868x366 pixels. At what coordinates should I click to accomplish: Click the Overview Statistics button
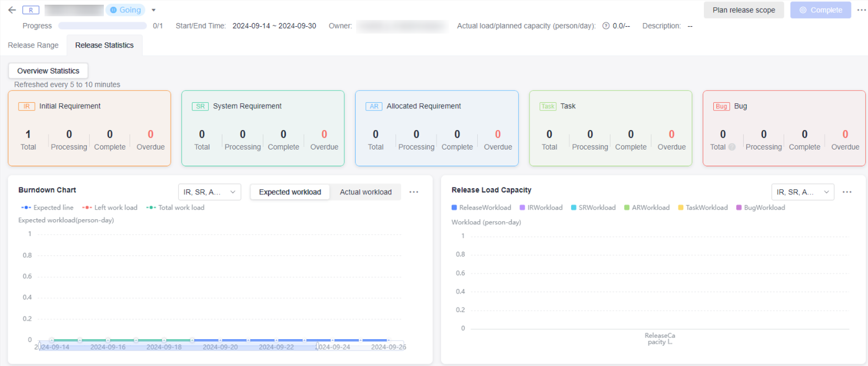[x=48, y=71]
